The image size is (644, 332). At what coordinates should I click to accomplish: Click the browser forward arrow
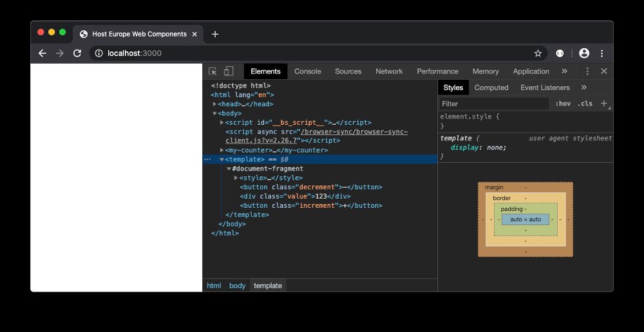click(x=60, y=53)
